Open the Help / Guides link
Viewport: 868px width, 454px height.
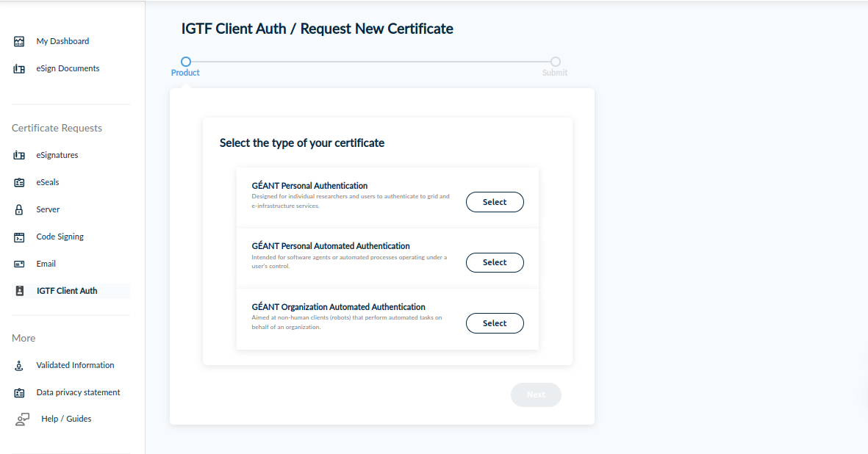click(x=66, y=419)
